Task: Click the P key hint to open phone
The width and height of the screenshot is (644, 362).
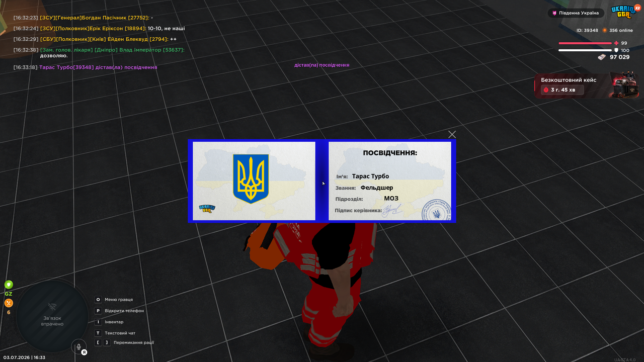Action: (x=98, y=311)
